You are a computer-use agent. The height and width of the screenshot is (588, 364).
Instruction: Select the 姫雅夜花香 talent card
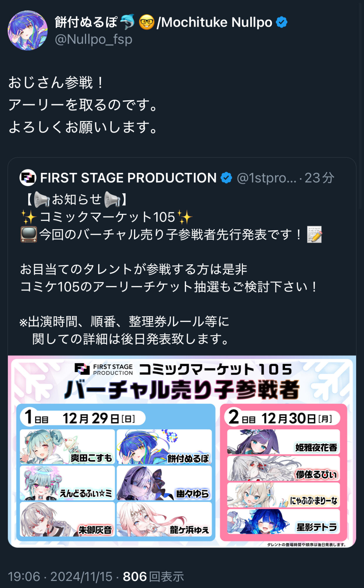pyautogui.click(x=284, y=442)
